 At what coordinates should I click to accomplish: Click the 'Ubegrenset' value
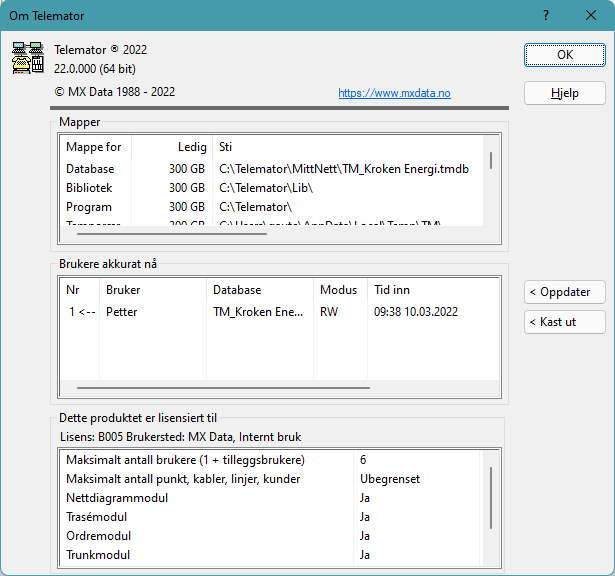[x=390, y=479]
